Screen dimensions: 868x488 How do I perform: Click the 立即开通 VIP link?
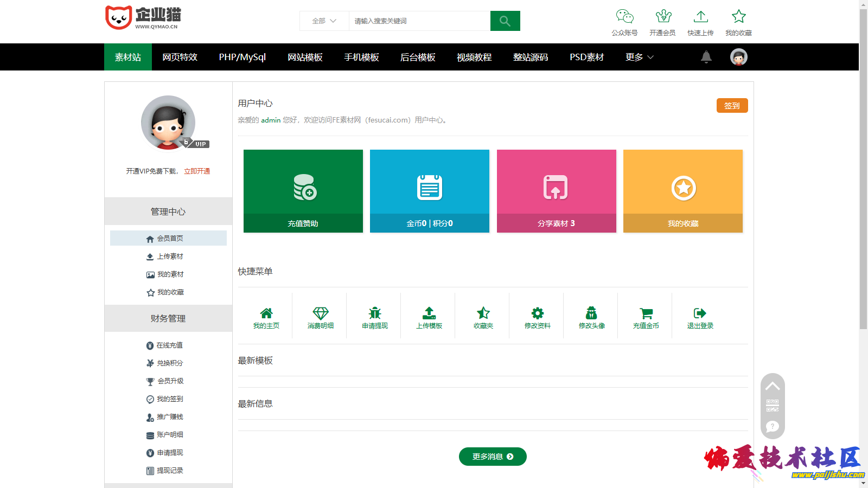pyautogui.click(x=197, y=171)
